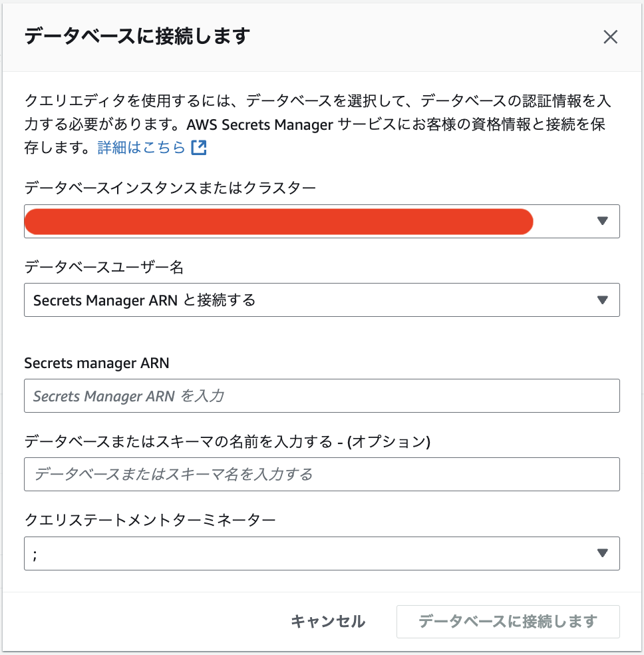This screenshot has width=644, height=655.
Task: Select the redacted database instance value
Action: 278,221
